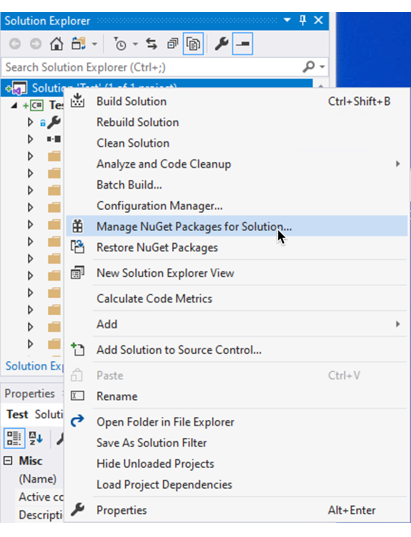Collapse the Misc category in Properties
Screen dimensions: 411x537
click(x=8, y=461)
